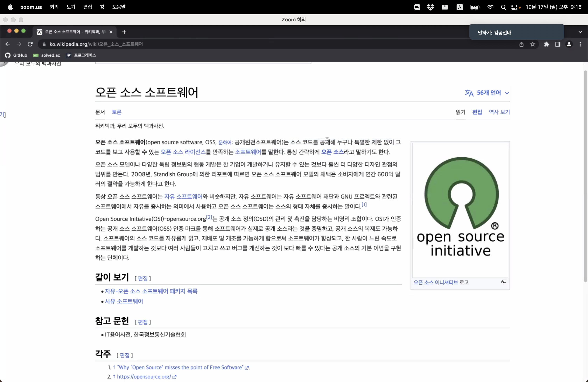
Task: Open the open source initiative logo image
Action: pyautogui.click(x=460, y=210)
